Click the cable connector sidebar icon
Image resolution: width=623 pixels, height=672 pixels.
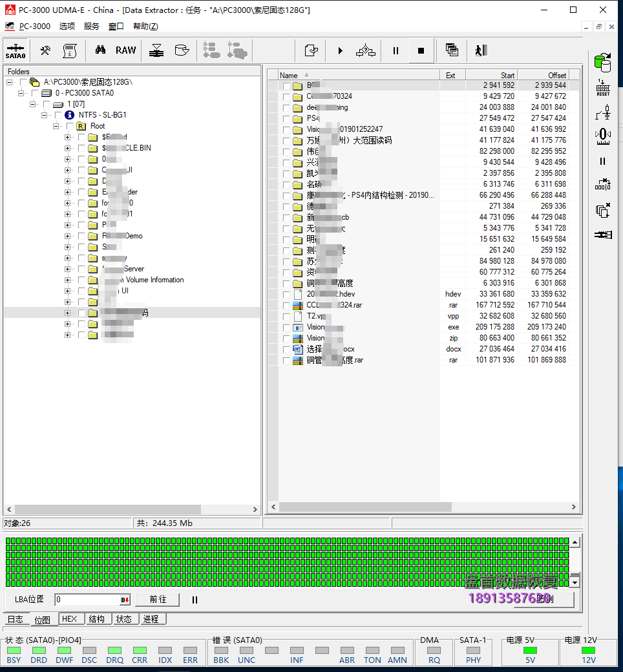coord(603,235)
